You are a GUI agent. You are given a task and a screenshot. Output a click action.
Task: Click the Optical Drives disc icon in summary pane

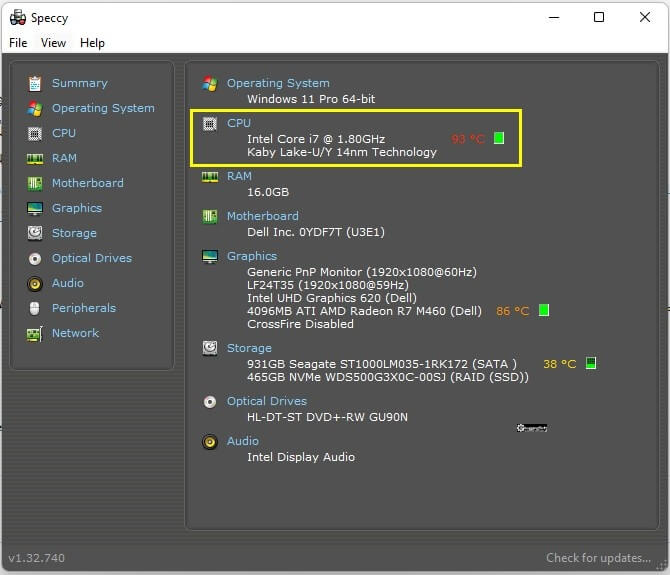click(x=210, y=402)
